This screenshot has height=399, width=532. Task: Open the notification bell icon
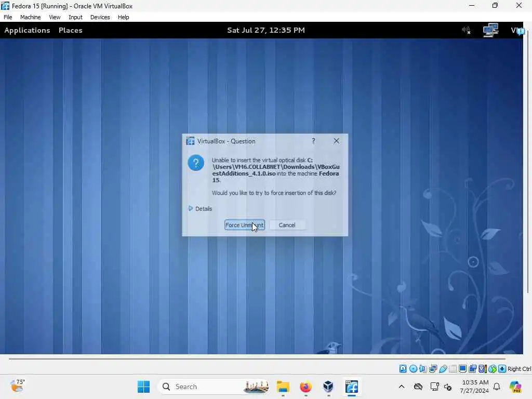tap(497, 387)
